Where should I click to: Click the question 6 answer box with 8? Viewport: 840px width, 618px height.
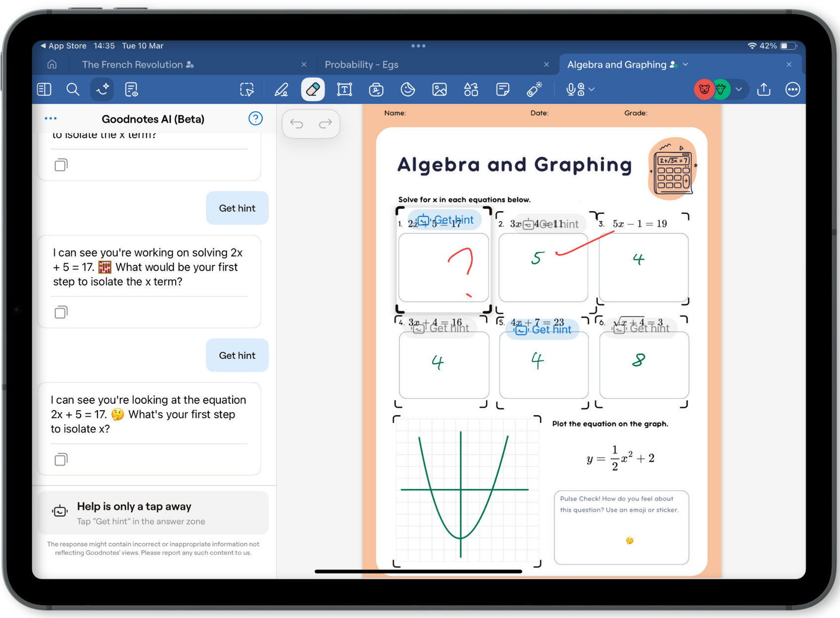[x=644, y=365]
